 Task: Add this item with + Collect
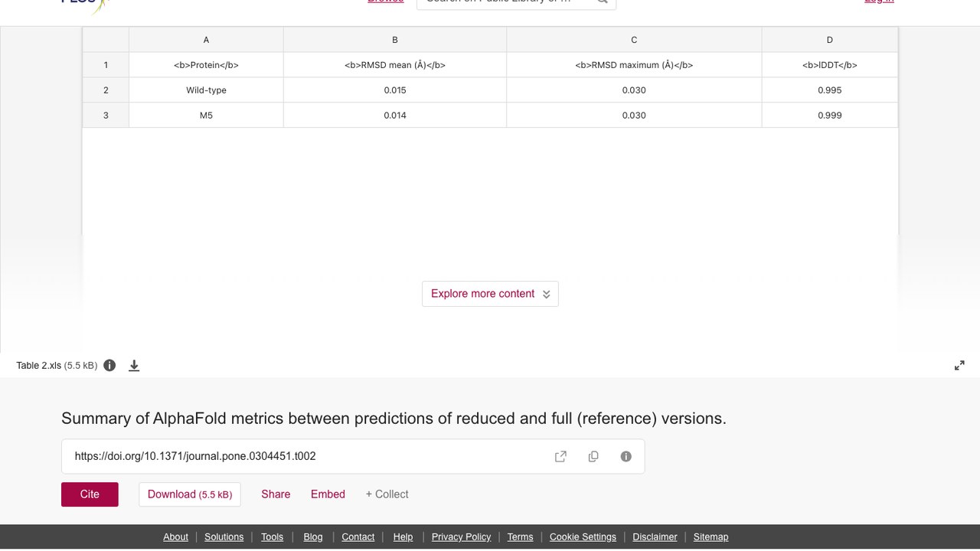387,494
